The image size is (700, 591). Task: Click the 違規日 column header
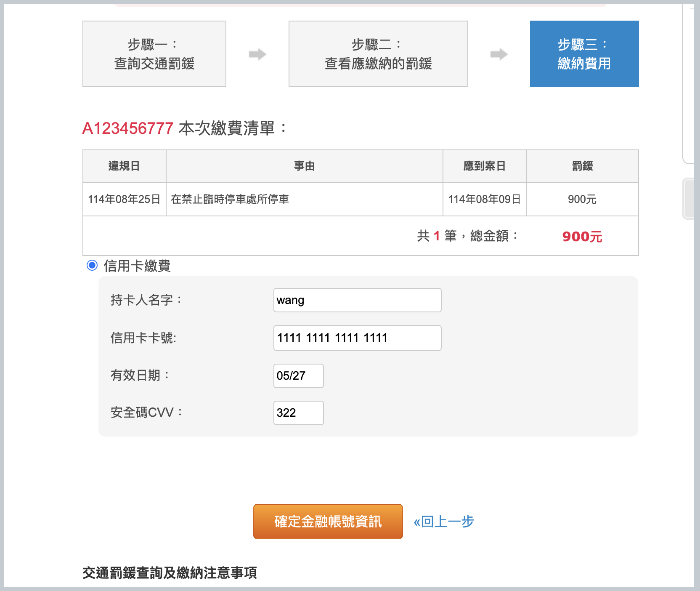pos(124,166)
